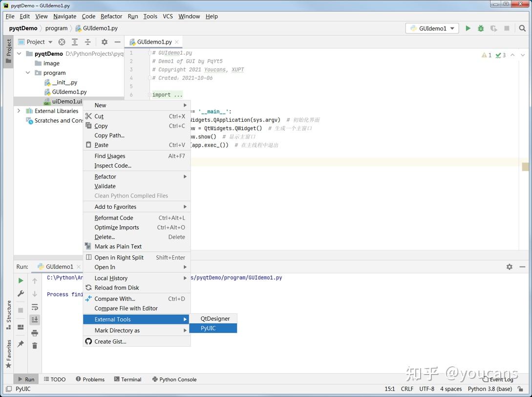Click Python 3.8 (base) in the status bar
Image resolution: width=532 pixels, height=397 pixels.
click(490, 389)
